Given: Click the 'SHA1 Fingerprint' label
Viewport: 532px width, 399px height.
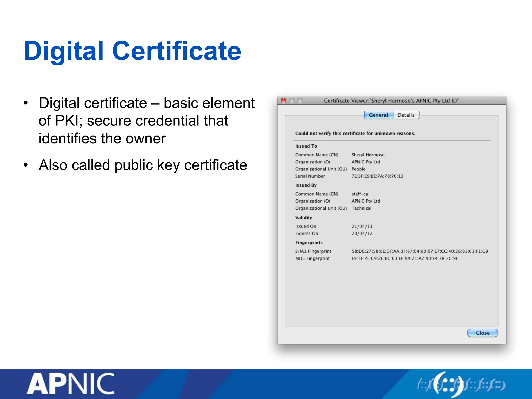Looking at the screenshot, I should coord(313,251).
